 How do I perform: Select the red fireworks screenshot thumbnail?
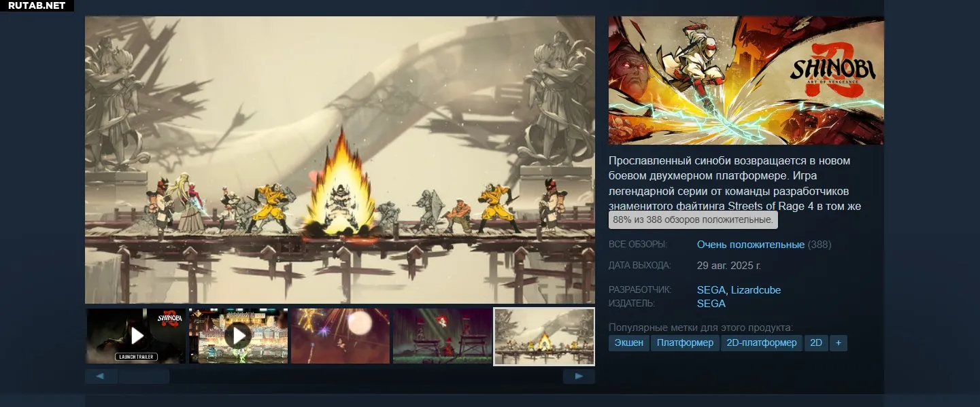click(x=340, y=336)
